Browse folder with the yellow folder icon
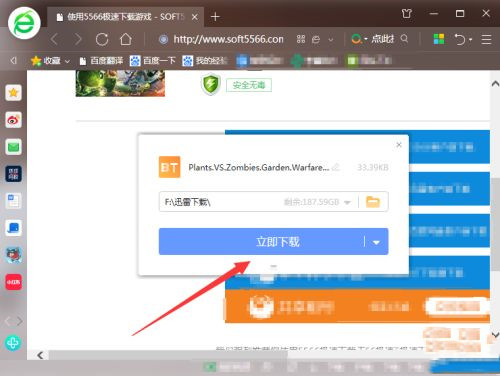Screen dimensions: 500x376 [x=373, y=202]
